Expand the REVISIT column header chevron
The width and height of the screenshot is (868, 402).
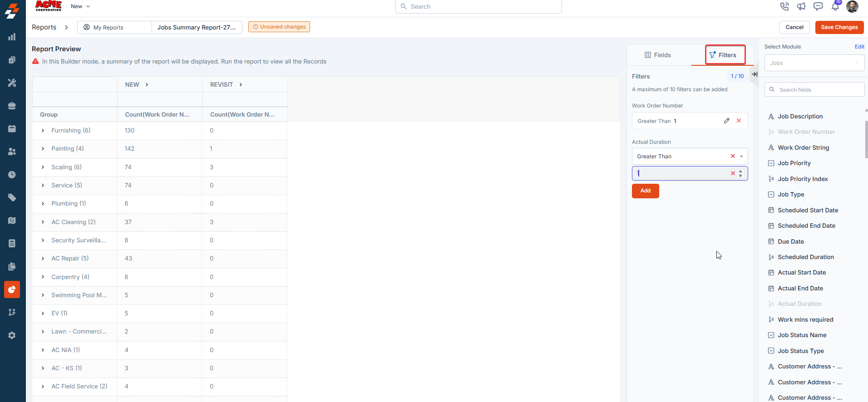point(241,85)
